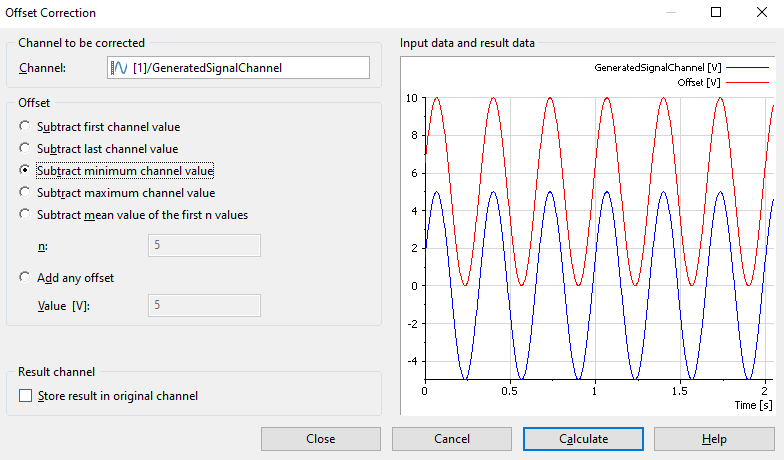
Task: Click the Time [s] axis label
Action: [751, 405]
